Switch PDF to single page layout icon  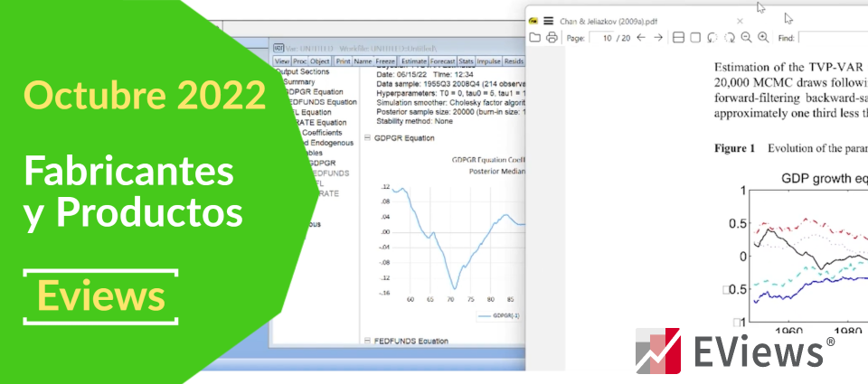pyautogui.click(x=695, y=38)
